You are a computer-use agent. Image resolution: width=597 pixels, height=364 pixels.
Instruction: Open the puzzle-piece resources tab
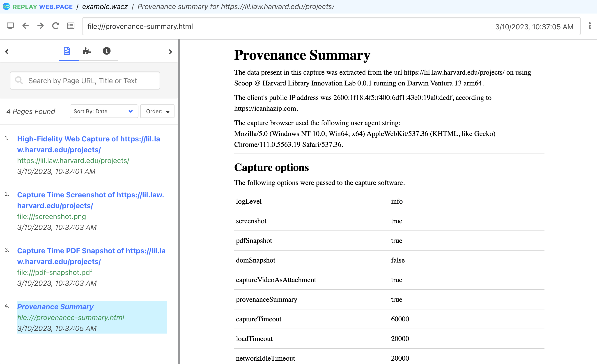[87, 51]
